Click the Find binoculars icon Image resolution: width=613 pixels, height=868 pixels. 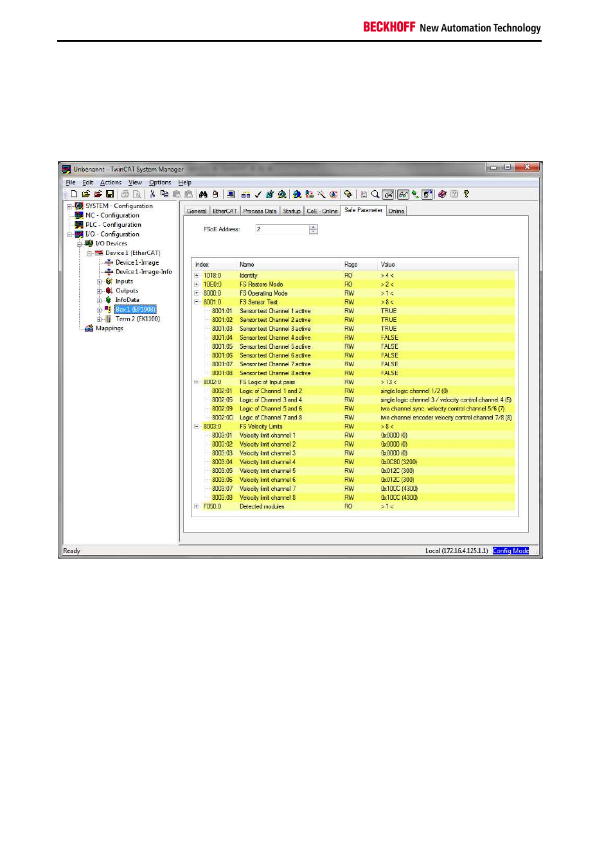[x=203, y=194]
